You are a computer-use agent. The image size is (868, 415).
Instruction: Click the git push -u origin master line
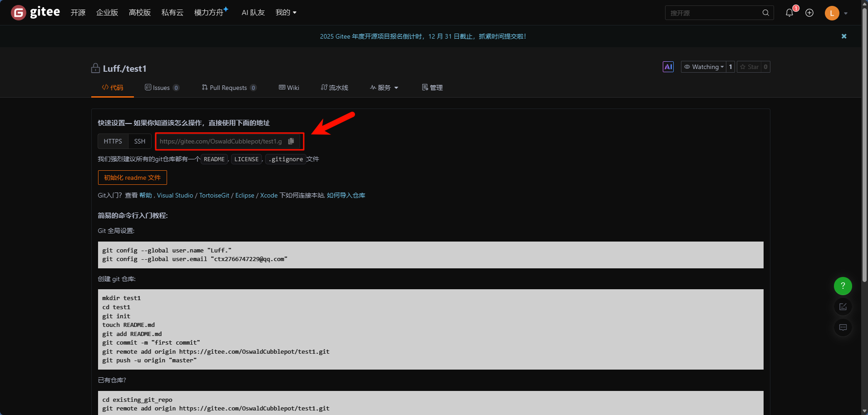pyautogui.click(x=149, y=361)
